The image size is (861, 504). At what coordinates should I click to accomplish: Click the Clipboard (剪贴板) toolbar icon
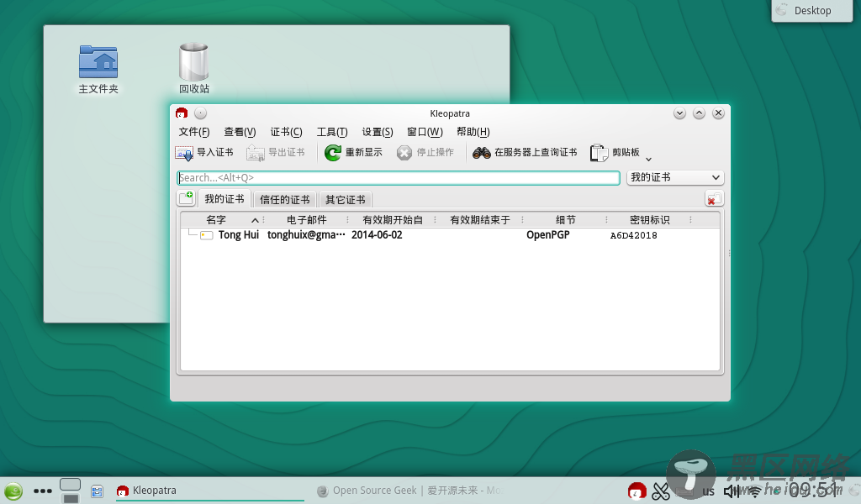click(x=599, y=153)
